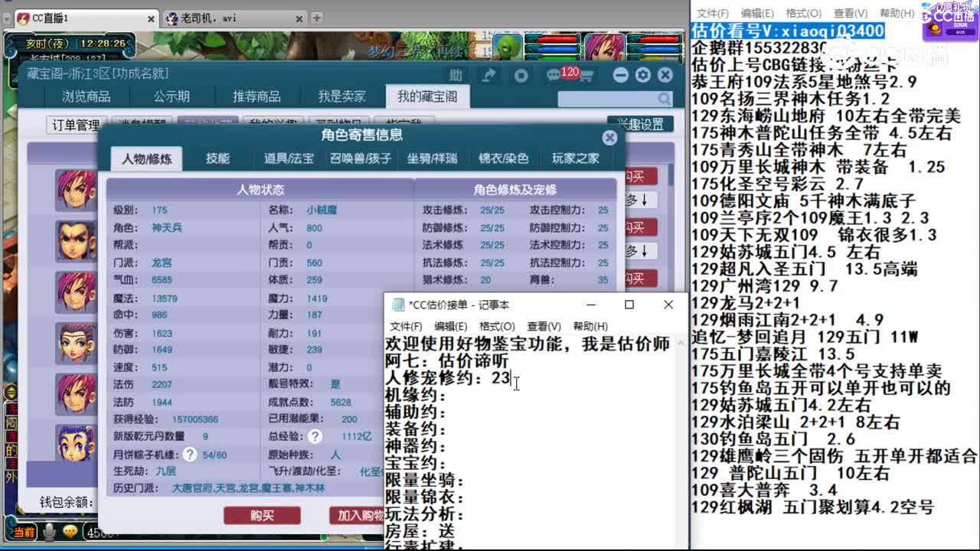Viewport: 980px width, 551px height.
Task: Click the search magnifier icon in 藏宝阁
Action: pyautogui.click(x=664, y=99)
